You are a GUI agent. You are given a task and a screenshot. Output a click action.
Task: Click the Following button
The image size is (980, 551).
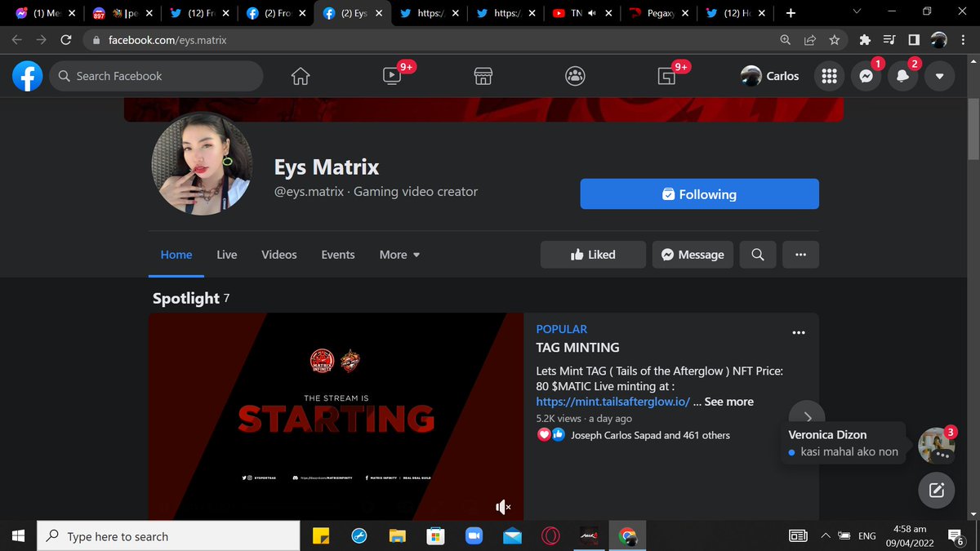pyautogui.click(x=699, y=194)
